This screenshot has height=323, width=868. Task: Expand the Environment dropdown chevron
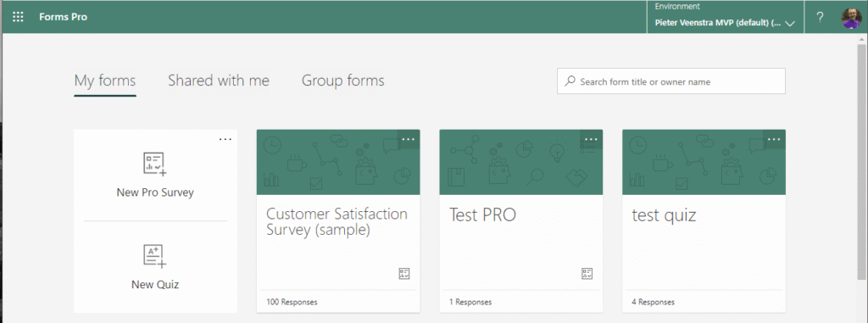[791, 24]
